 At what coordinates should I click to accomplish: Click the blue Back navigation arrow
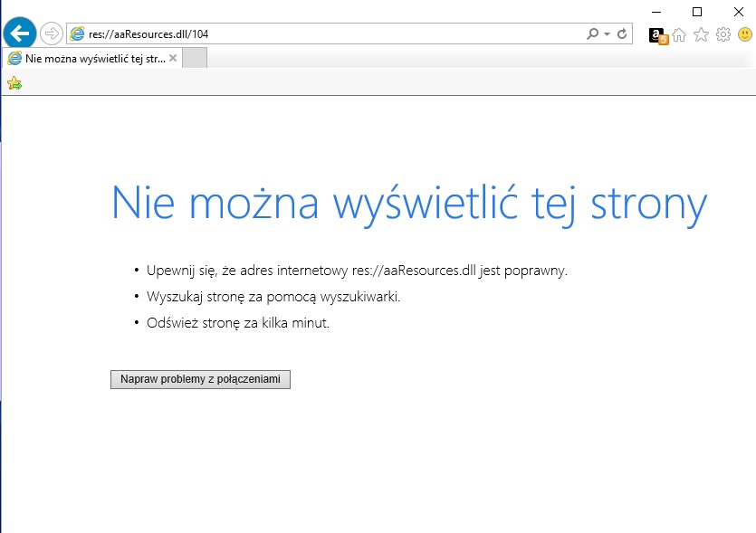coord(20,33)
